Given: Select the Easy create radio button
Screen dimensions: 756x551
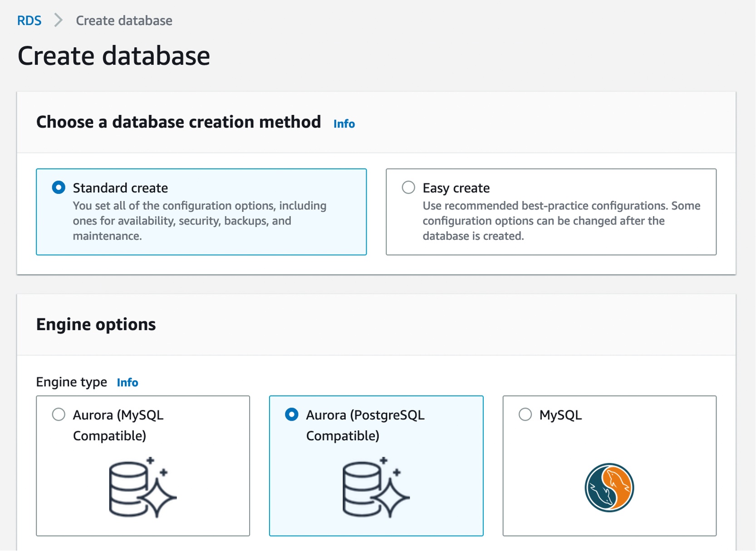Looking at the screenshot, I should point(408,187).
